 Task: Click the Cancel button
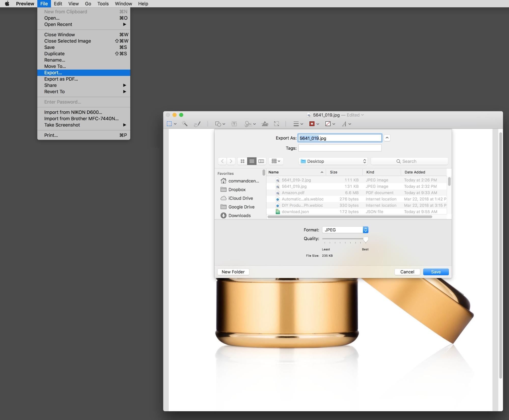tap(407, 272)
